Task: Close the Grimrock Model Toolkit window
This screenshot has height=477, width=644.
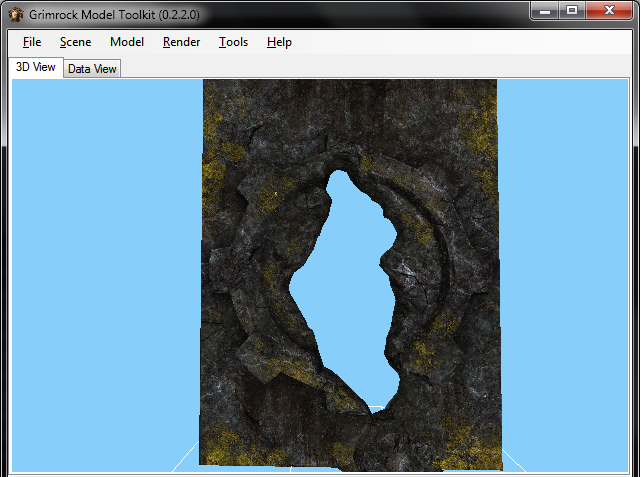Action: click(609, 10)
